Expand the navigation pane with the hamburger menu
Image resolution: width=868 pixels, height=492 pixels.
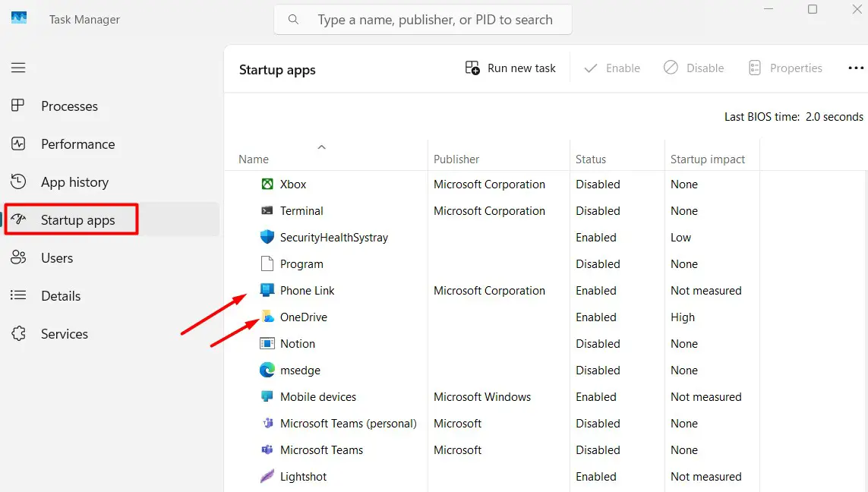point(18,68)
